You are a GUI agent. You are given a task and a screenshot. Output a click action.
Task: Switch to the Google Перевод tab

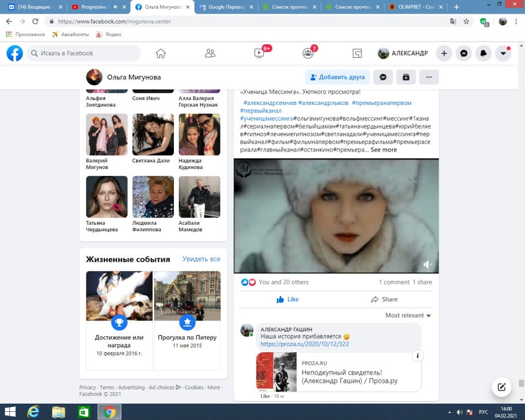coord(226,7)
